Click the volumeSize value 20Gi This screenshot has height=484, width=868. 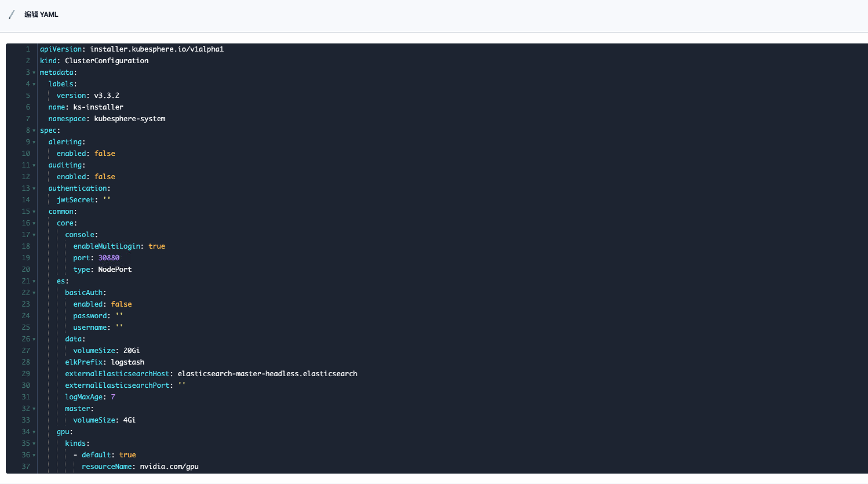tap(132, 351)
